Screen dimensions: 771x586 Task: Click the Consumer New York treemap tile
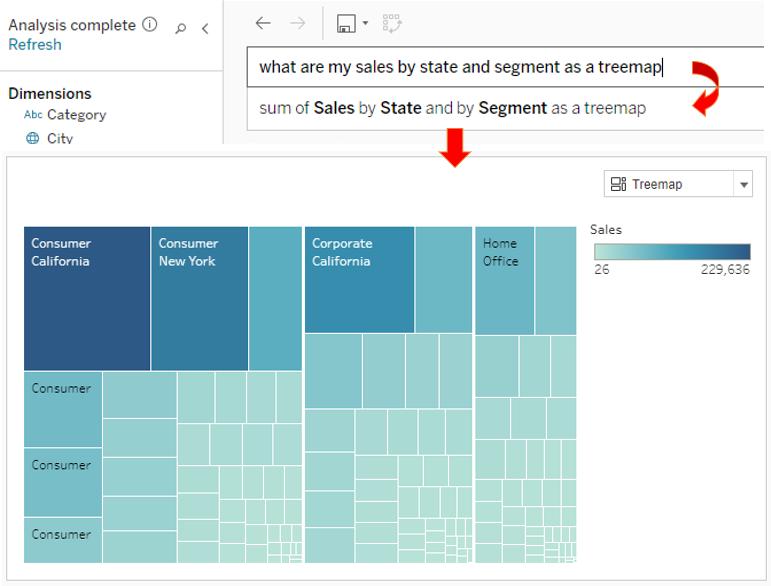click(199, 300)
